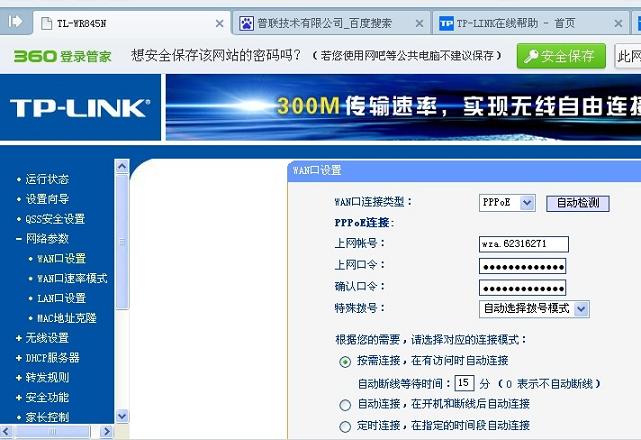Click the 上网帐号 input field
The height and width of the screenshot is (440, 641).
pyautogui.click(x=523, y=244)
